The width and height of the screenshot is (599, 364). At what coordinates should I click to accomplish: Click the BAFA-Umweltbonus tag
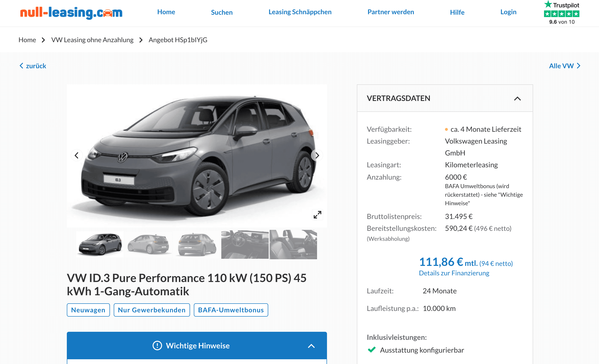click(231, 310)
